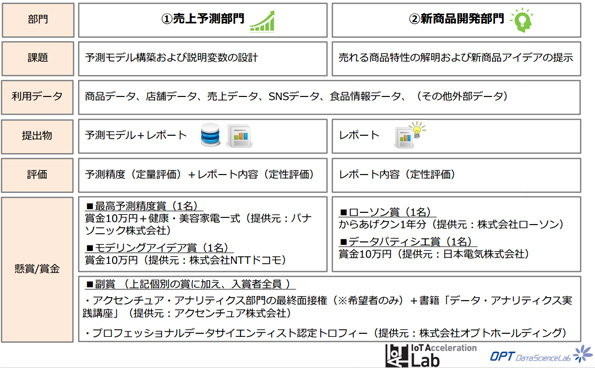Click the IoT Acceleration Lab logo

pos(431,355)
